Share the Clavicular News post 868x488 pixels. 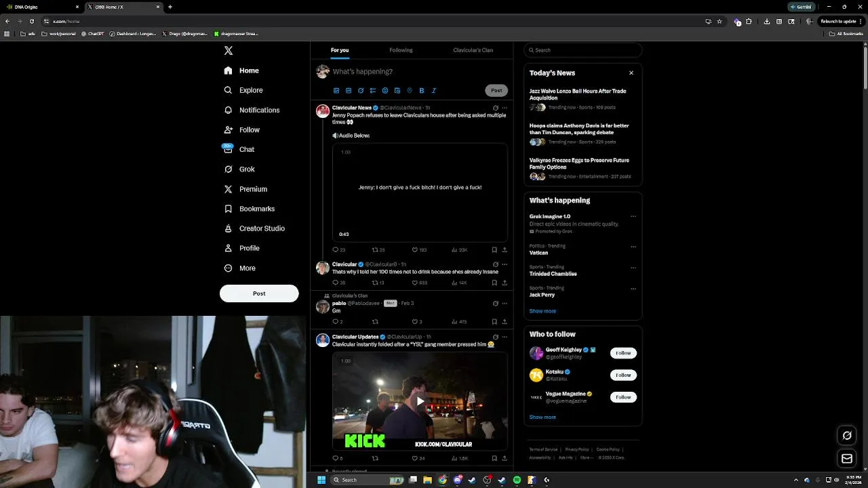(505, 249)
